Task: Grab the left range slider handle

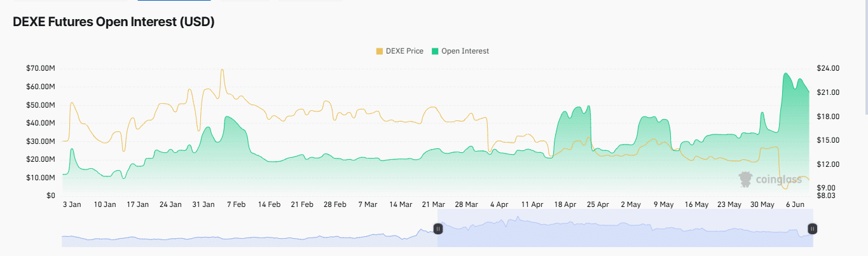Action: (437, 228)
